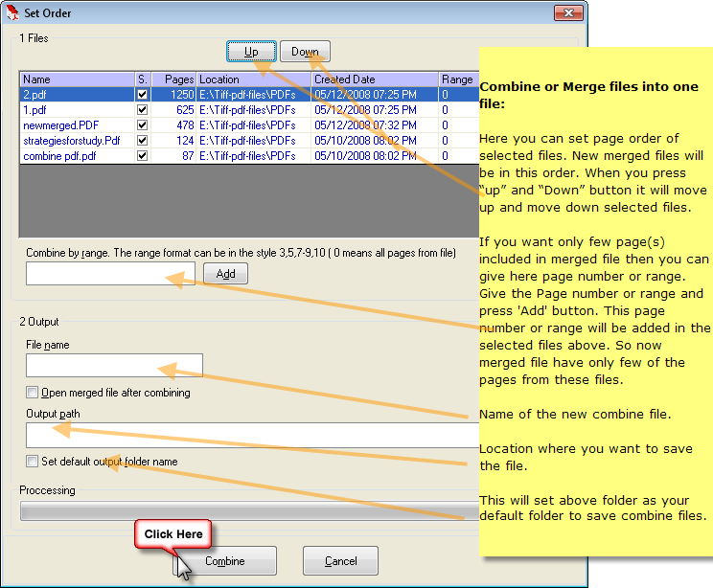The height and width of the screenshot is (588, 713).
Task: Click the 87 pages cell
Action: pos(173,156)
